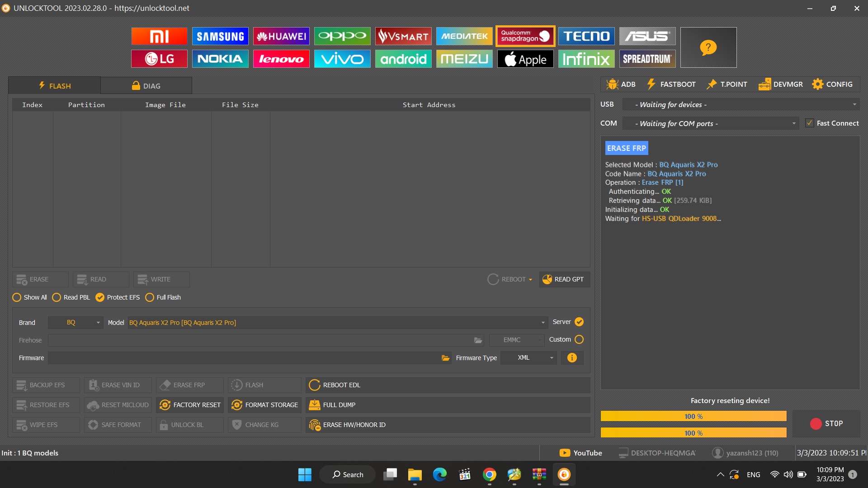Switch to the DIAG tab

(146, 85)
